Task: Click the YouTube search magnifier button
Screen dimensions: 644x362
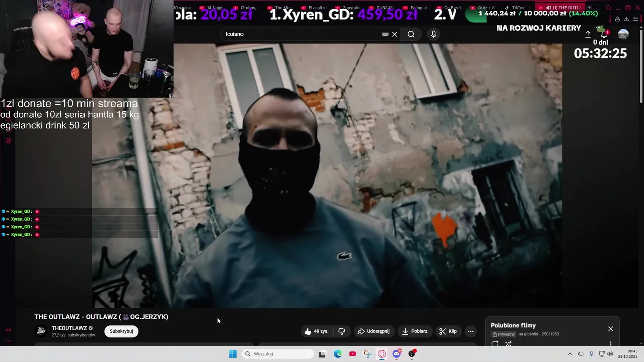Action: [411, 34]
